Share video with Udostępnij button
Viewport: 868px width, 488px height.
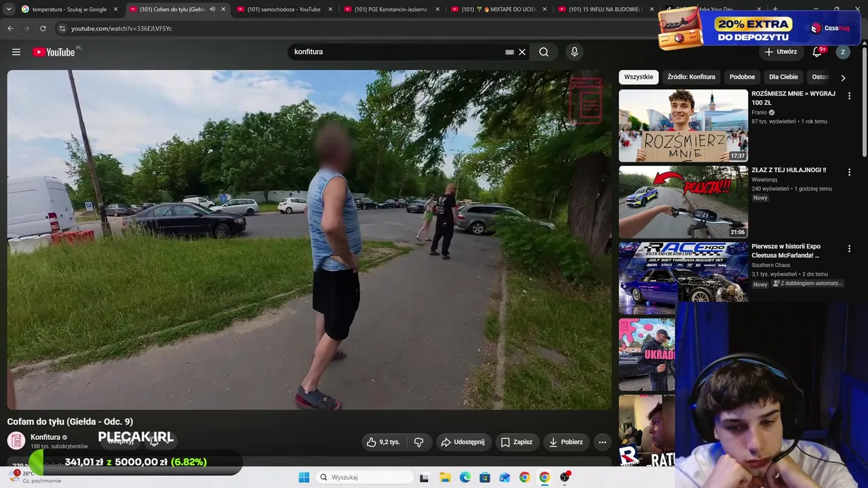pos(462,442)
